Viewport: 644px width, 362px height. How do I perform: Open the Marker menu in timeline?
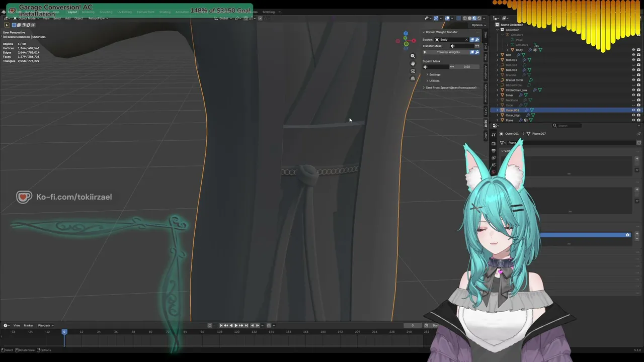pos(28,325)
